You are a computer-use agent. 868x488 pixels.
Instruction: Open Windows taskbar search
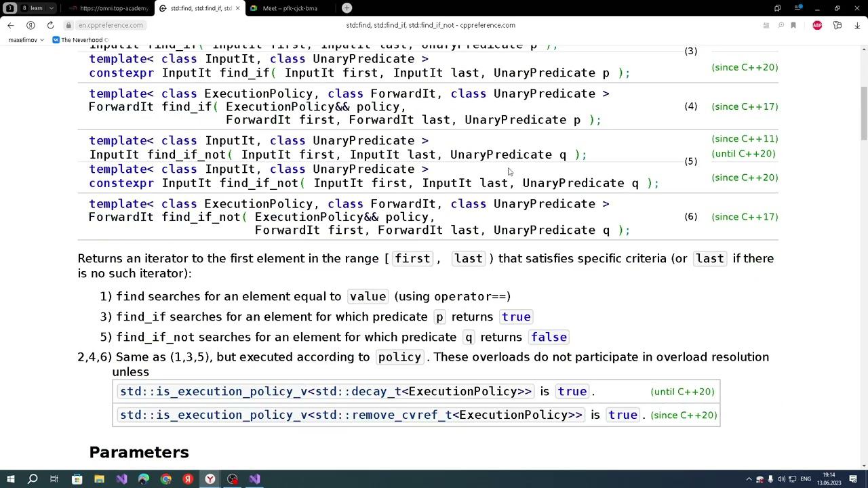[x=32, y=479]
